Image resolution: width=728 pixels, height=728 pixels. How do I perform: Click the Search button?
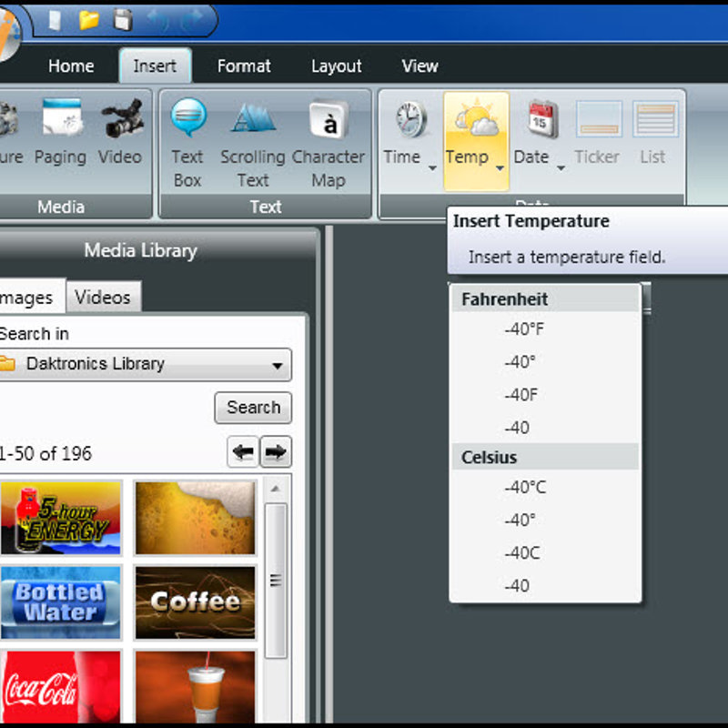click(253, 408)
